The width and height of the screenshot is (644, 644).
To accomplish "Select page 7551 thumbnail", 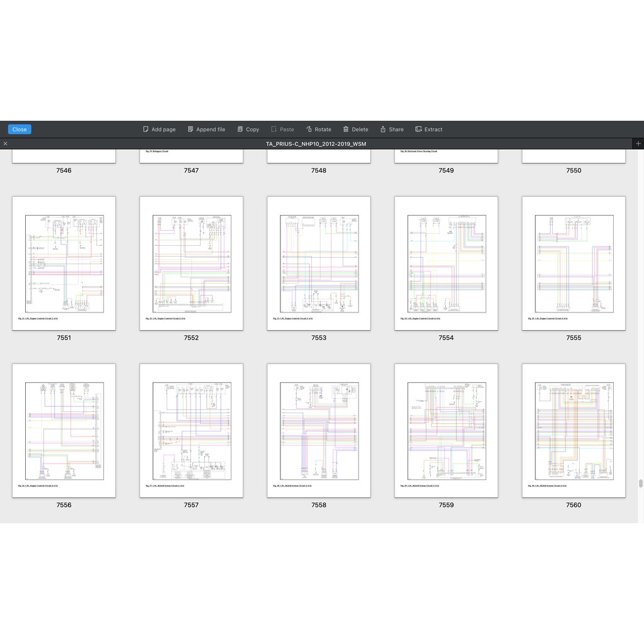I will click(64, 264).
